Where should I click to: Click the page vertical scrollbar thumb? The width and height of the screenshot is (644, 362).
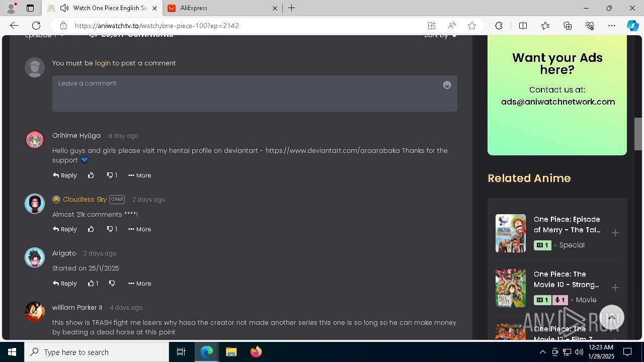click(638, 133)
